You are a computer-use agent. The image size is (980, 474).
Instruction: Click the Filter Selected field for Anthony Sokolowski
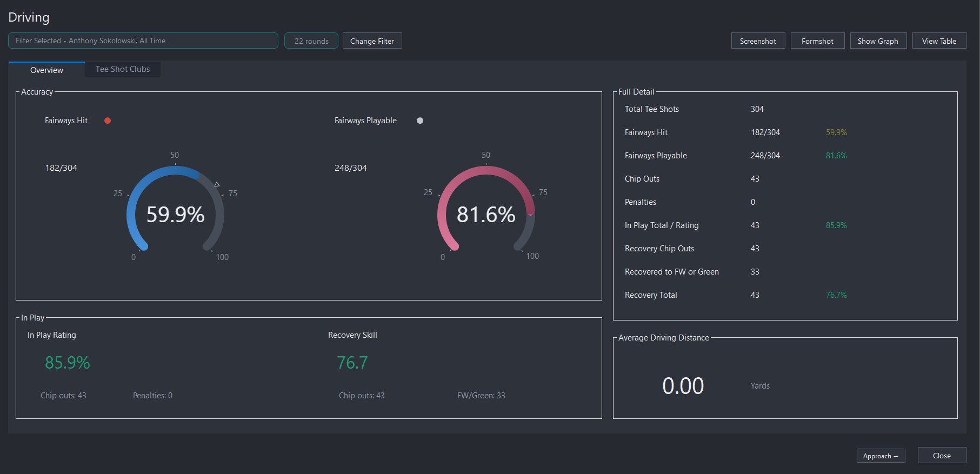click(143, 41)
